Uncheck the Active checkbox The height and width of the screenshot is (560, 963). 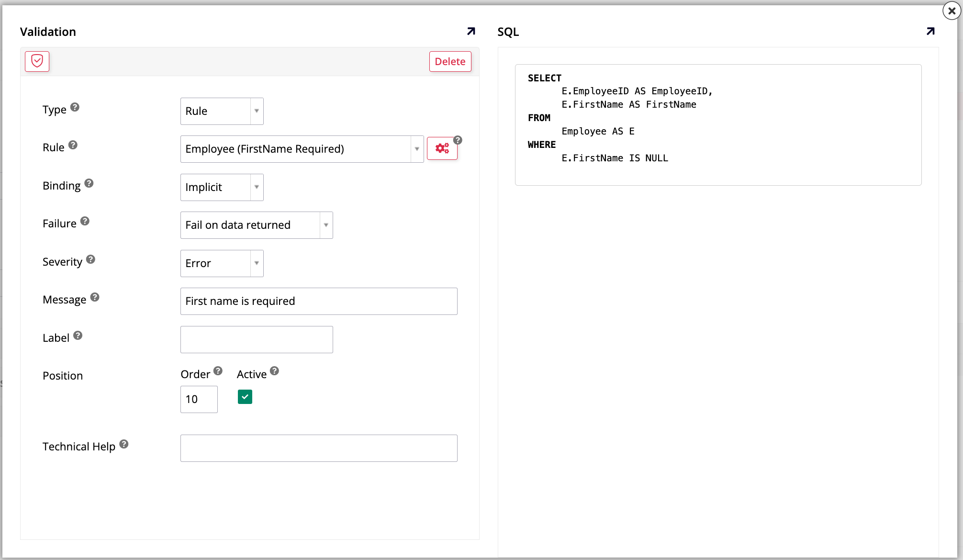click(245, 397)
